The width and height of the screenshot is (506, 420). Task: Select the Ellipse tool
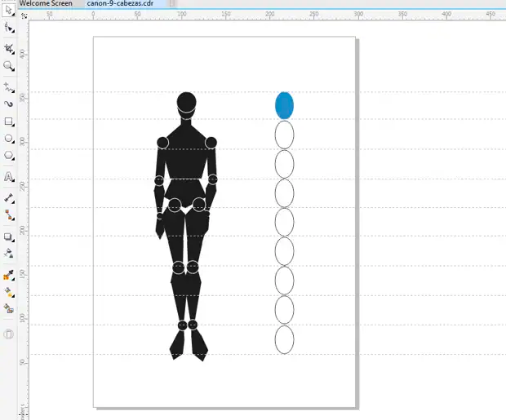click(x=9, y=139)
